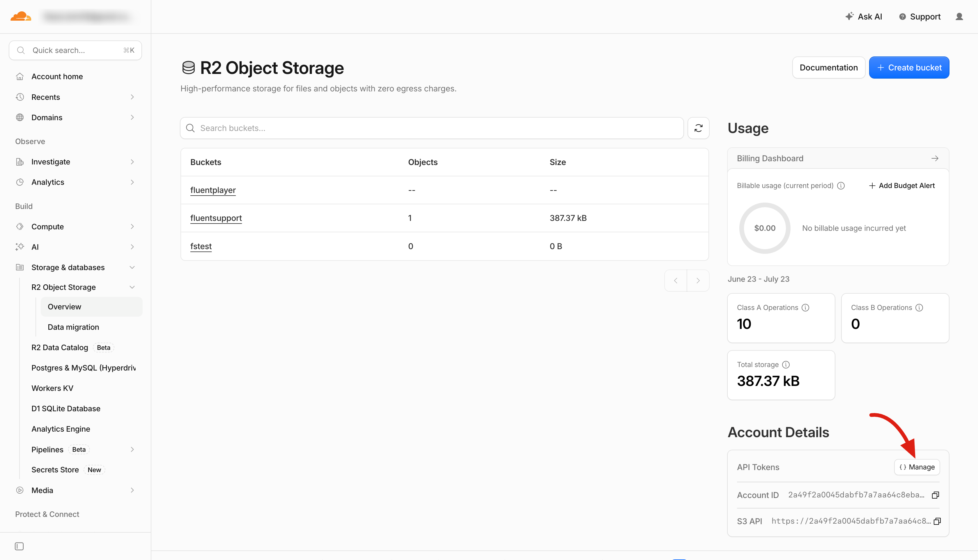This screenshot has height=560, width=978.
Task: Collapse Storage & databases chevron
Action: 132,267
